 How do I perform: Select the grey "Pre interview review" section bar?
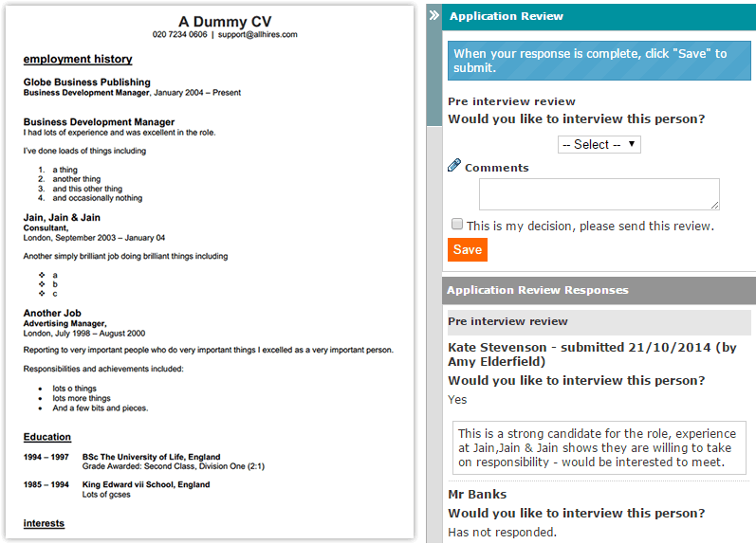598,322
